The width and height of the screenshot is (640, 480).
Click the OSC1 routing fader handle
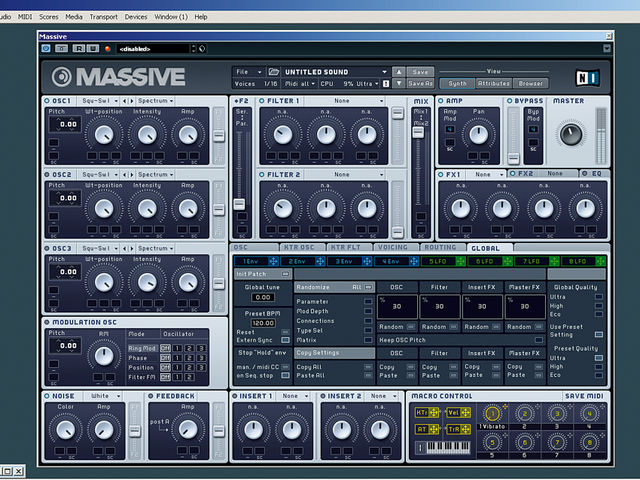coord(219,136)
